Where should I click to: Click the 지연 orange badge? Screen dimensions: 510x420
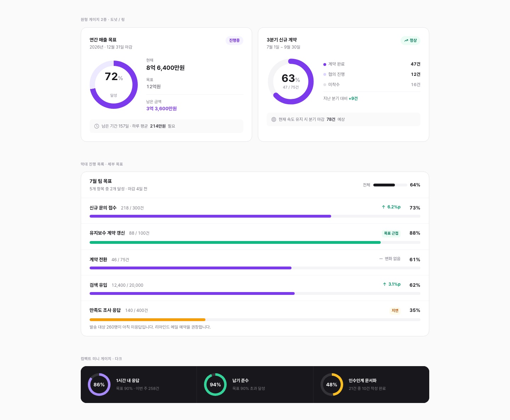(x=395, y=310)
